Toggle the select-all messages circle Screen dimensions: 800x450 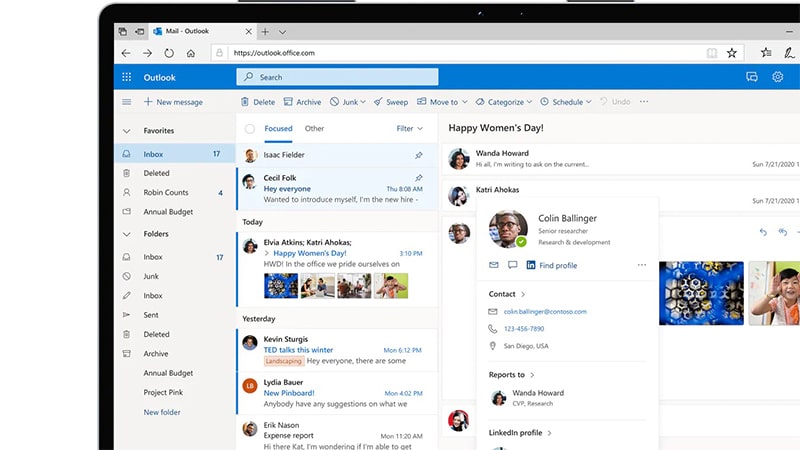click(249, 129)
